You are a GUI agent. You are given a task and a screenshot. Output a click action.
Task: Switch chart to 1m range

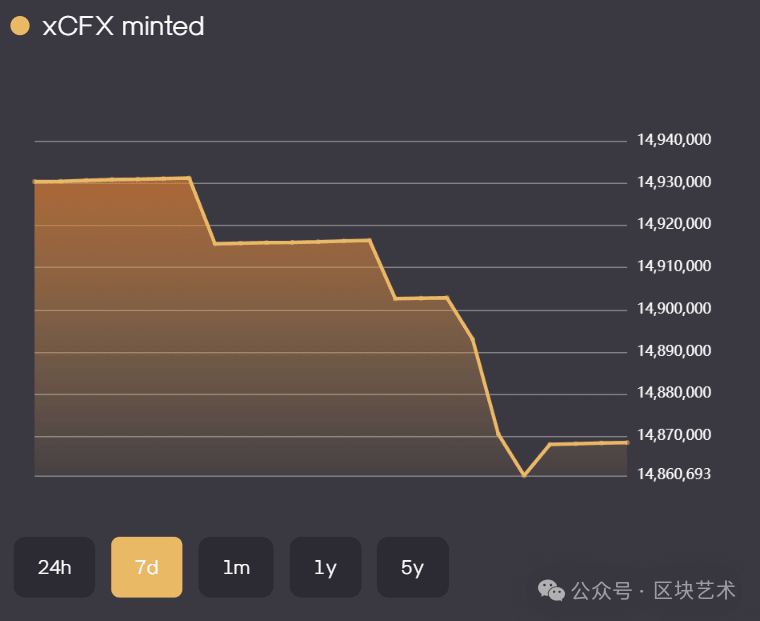[236, 567]
